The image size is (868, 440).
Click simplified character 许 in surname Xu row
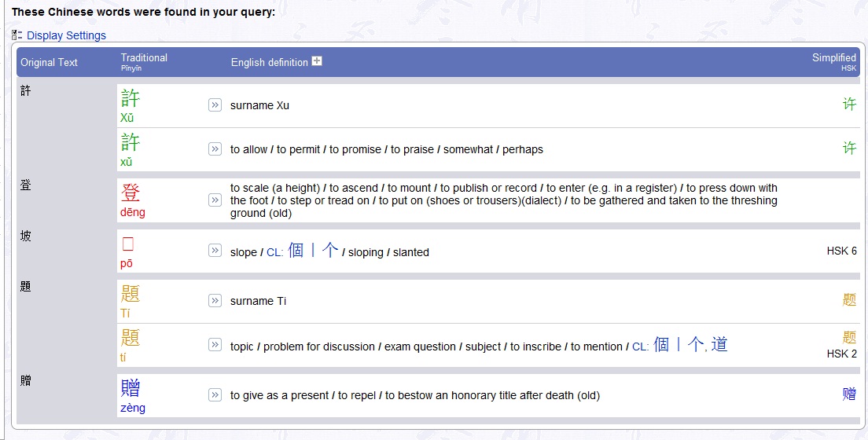pos(849,104)
